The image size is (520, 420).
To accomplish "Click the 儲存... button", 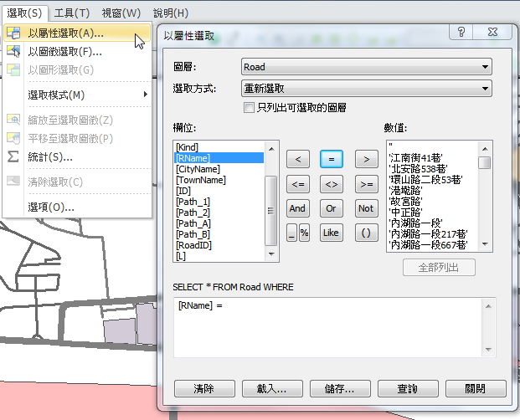I will point(340,388).
